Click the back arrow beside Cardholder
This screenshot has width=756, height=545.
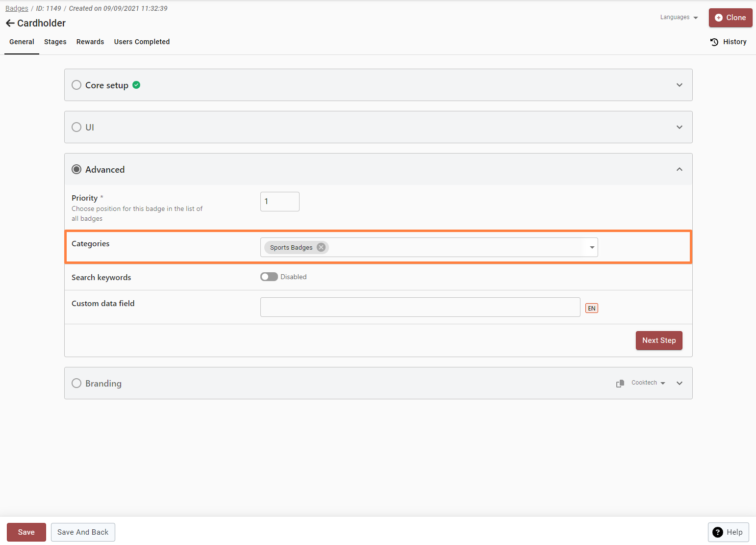10,23
